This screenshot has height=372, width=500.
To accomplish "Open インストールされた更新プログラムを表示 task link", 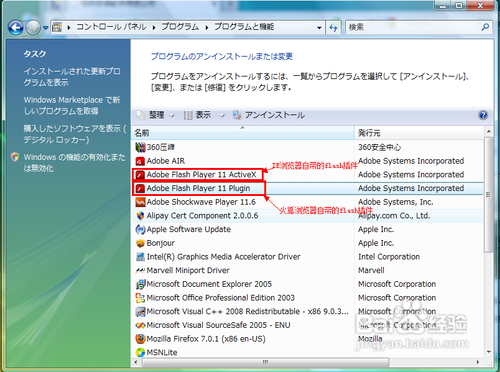I will coord(72,77).
